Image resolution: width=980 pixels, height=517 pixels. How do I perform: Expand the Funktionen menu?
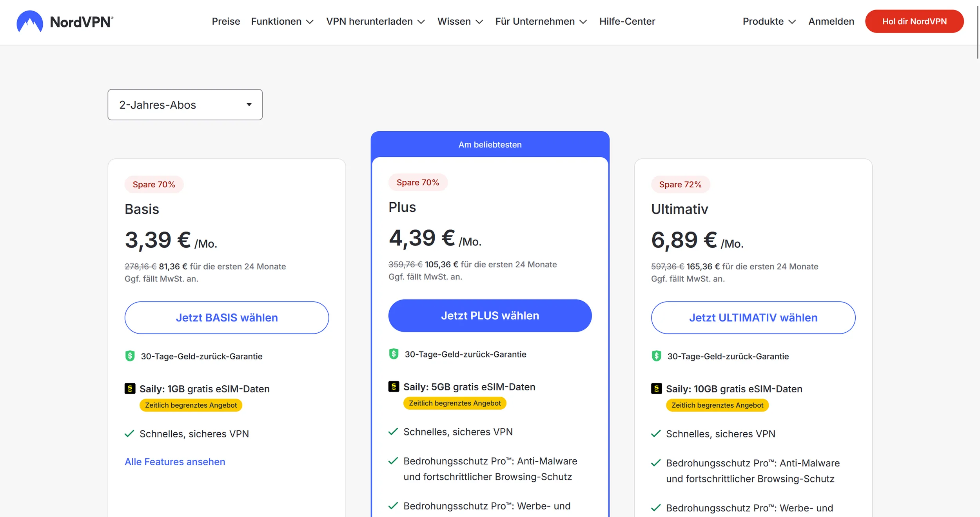pyautogui.click(x=282, y=22)
